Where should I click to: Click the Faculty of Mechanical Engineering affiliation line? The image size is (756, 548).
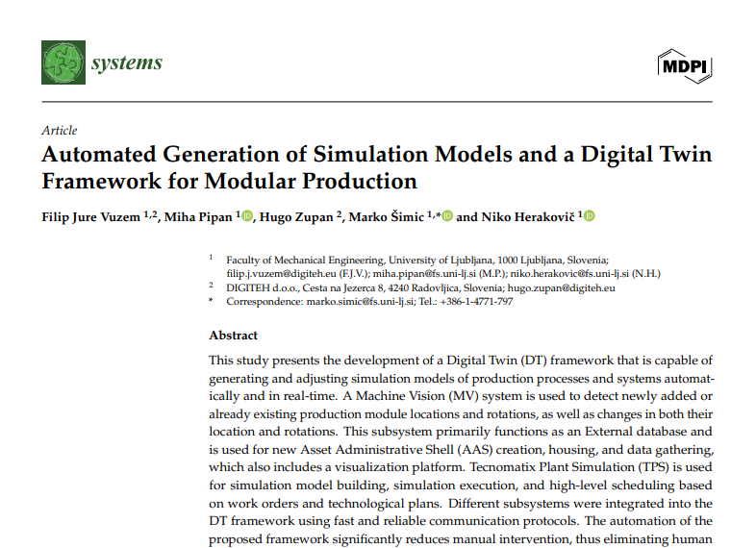(x=417, y=261)
